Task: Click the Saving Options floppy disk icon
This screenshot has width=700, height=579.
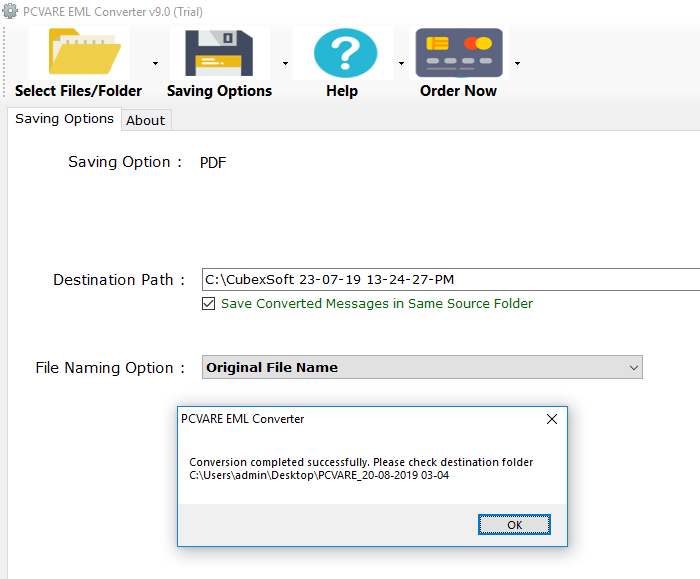Action: [x=219, y=53]
